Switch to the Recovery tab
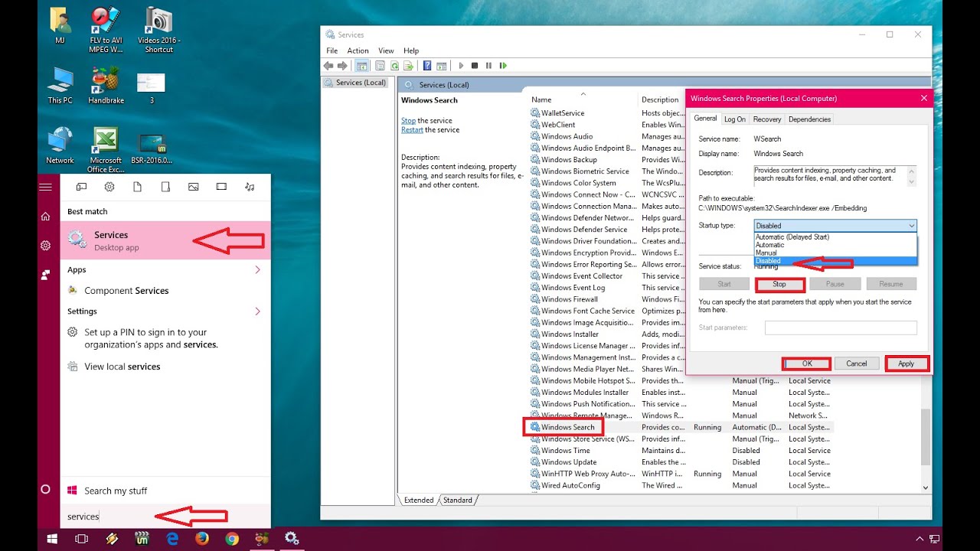This screenshot has width=980, height=551. pyautogui.click(x=767, y=119)
